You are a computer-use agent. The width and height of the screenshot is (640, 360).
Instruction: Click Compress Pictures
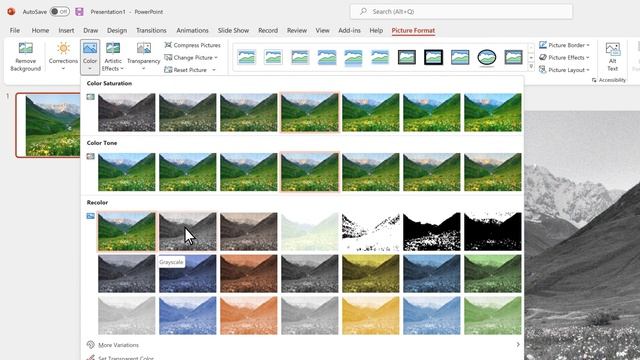coord(193,45)
